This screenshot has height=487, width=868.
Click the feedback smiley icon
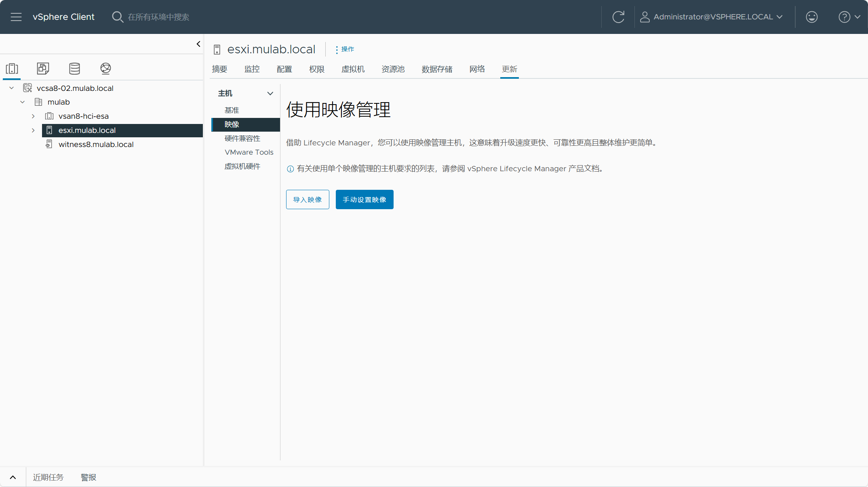point(811,17)
